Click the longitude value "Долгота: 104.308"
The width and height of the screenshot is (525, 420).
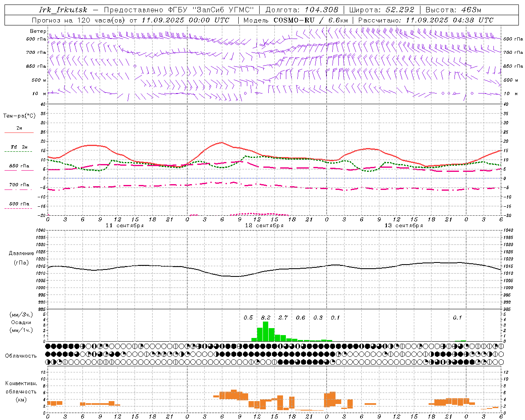click(302, 10)
